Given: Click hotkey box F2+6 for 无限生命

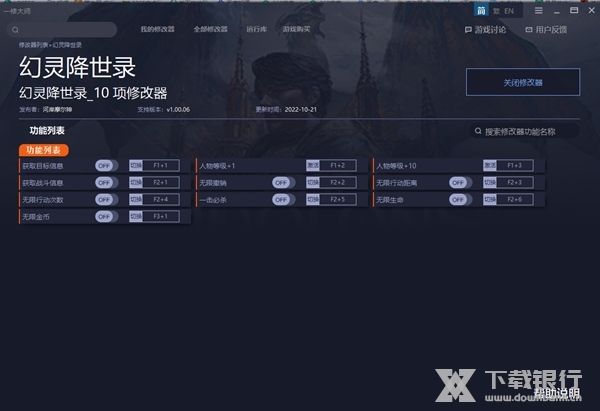Looking at the screenshot, I should click(515, 199).
